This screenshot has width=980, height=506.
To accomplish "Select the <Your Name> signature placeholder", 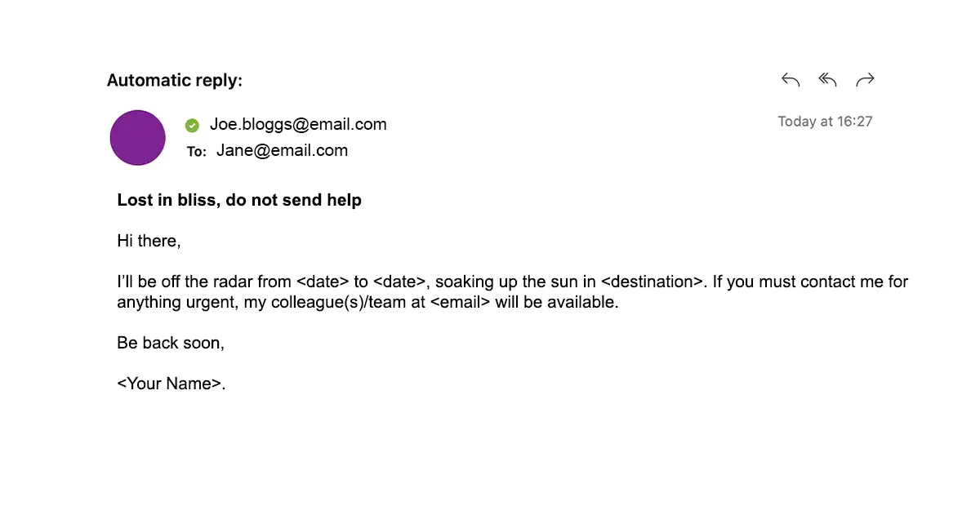I will coord(170,384).
